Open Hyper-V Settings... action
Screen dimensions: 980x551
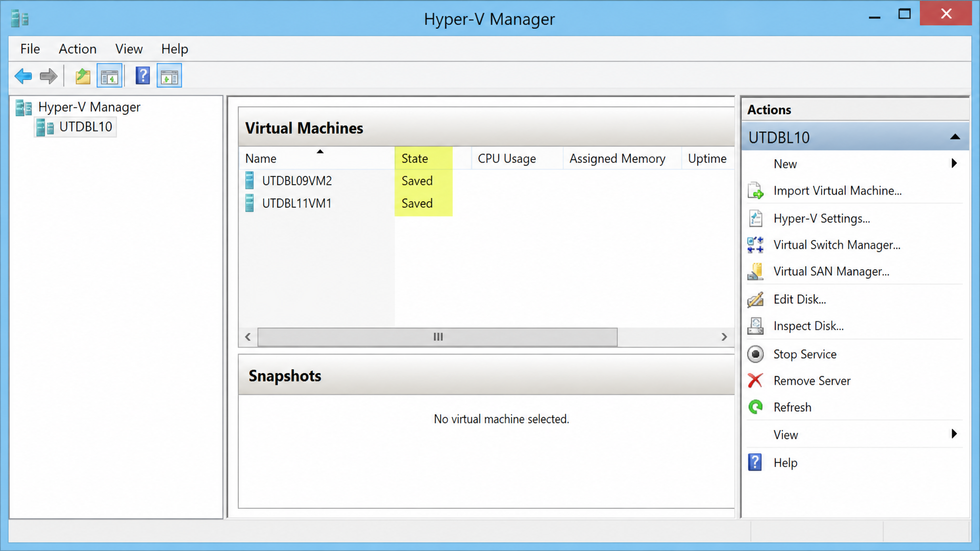822,218
